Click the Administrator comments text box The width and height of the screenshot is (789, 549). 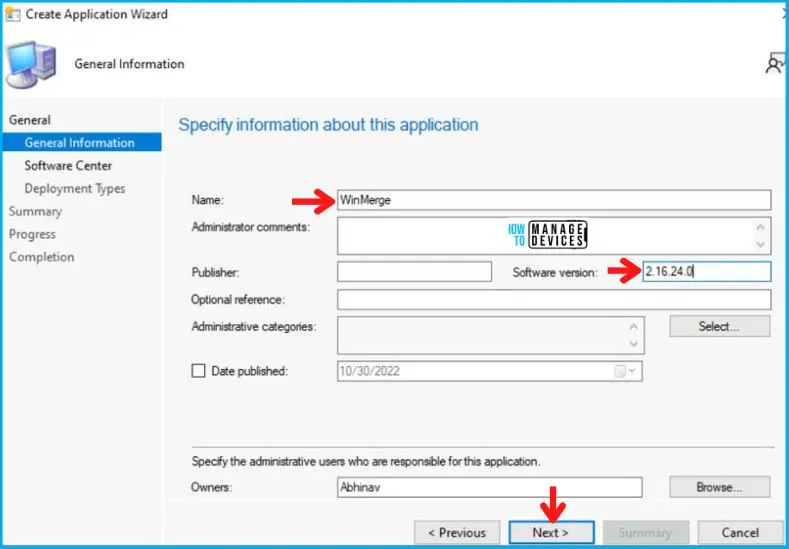(554, 236)
